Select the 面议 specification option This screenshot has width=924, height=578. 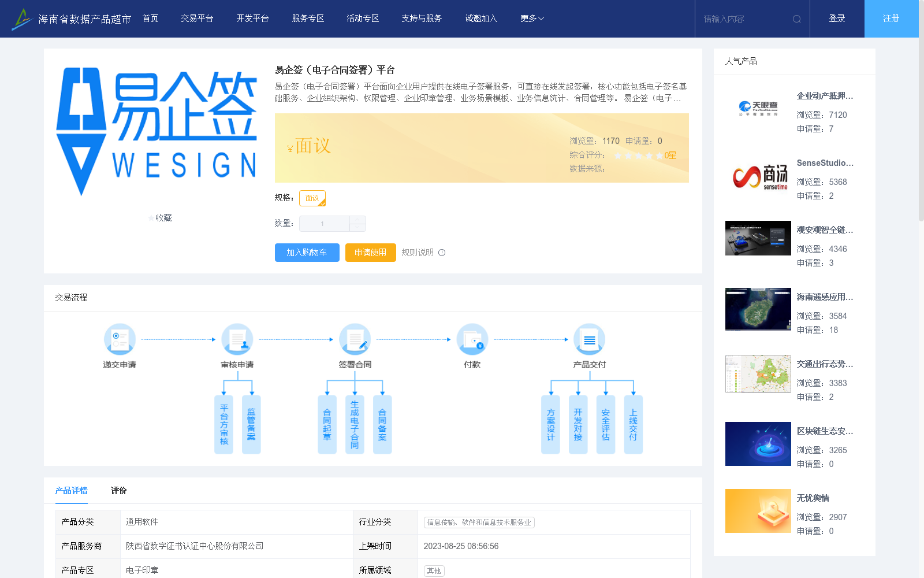pos(312,198)
